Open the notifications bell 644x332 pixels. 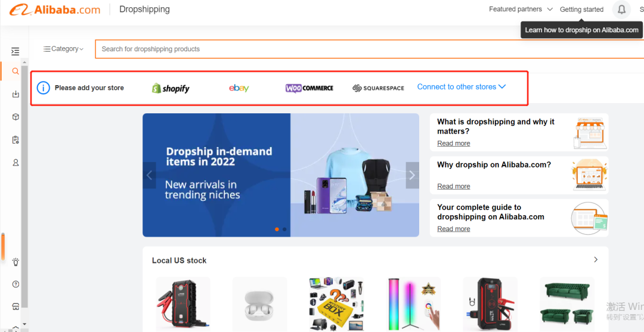pos(621,10)
